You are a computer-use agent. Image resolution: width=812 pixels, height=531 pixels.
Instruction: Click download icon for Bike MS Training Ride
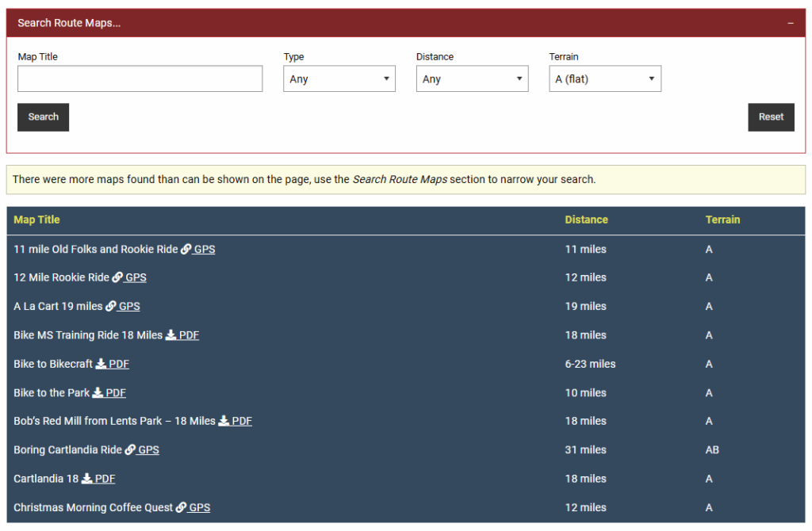pyautogui.click(x=170, y=335)
